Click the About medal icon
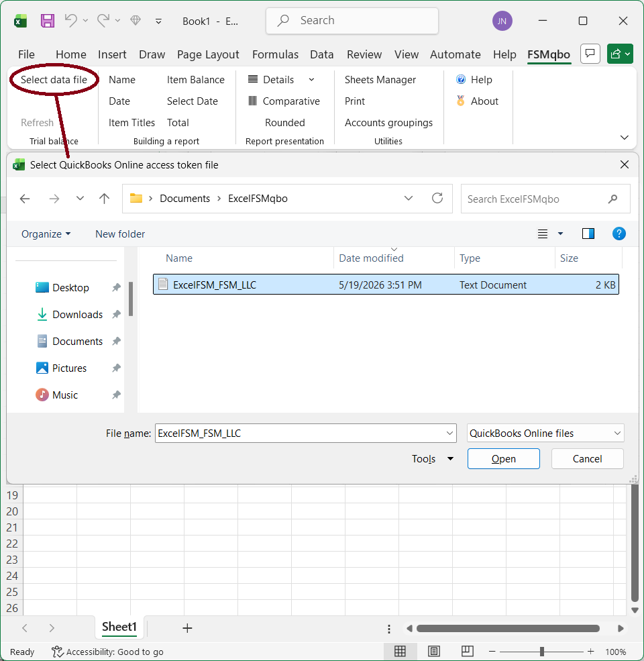This screenshot has height=661, width=644. pyautogui.click(x=461, y=101)
